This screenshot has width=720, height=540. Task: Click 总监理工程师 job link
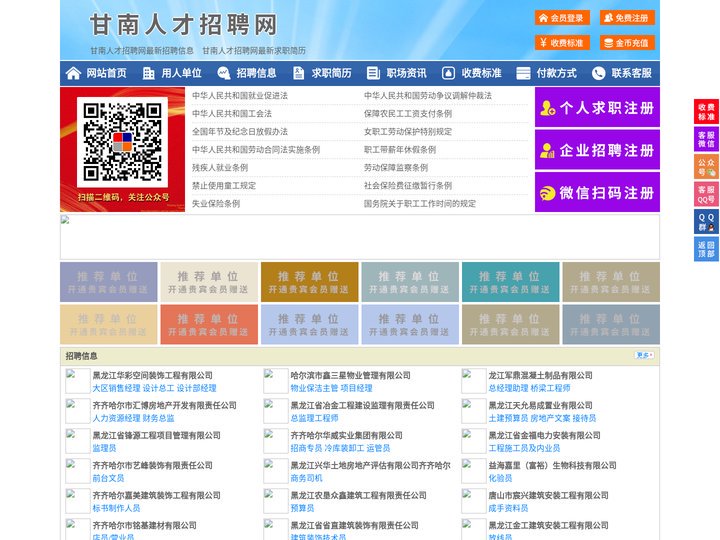click(x=314, y=418)
